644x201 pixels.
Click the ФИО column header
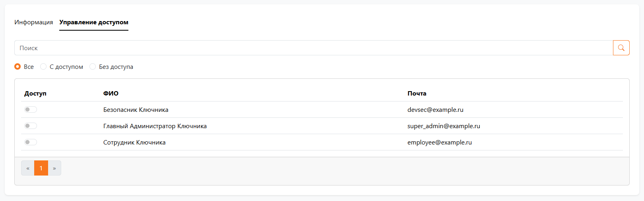(111, 93)
